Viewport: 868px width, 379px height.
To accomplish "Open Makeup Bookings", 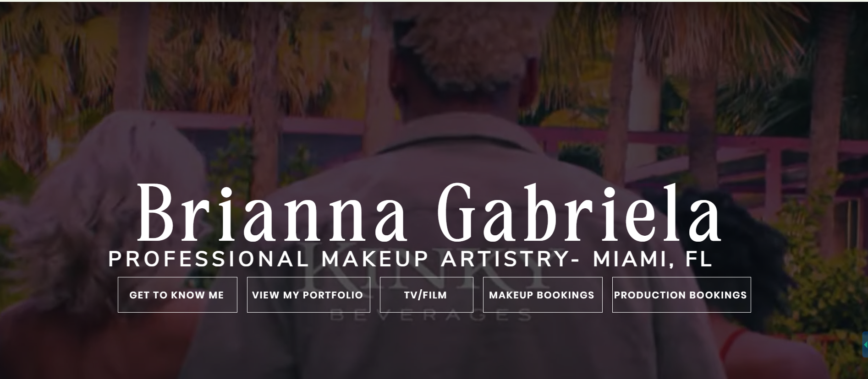I will point(543,295).
